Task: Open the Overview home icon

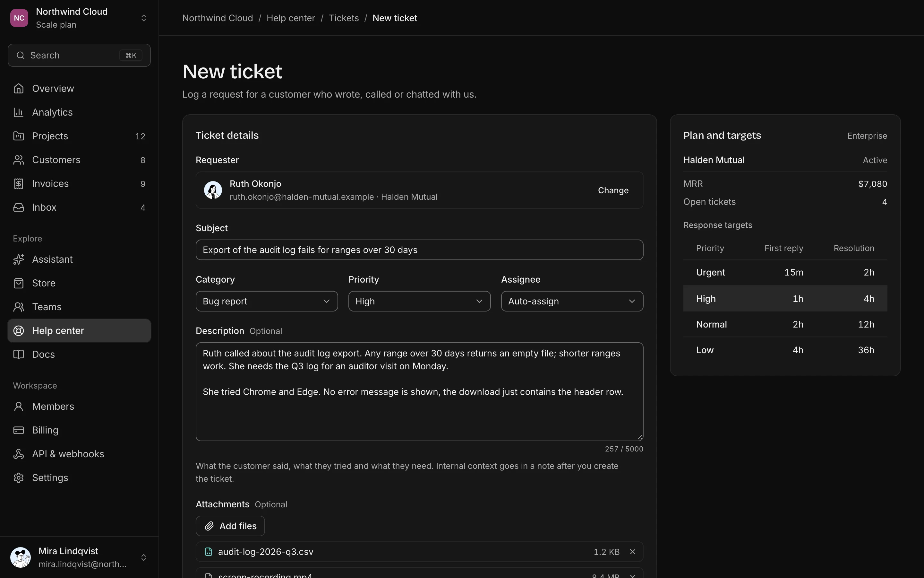Action: coord(18,88)
